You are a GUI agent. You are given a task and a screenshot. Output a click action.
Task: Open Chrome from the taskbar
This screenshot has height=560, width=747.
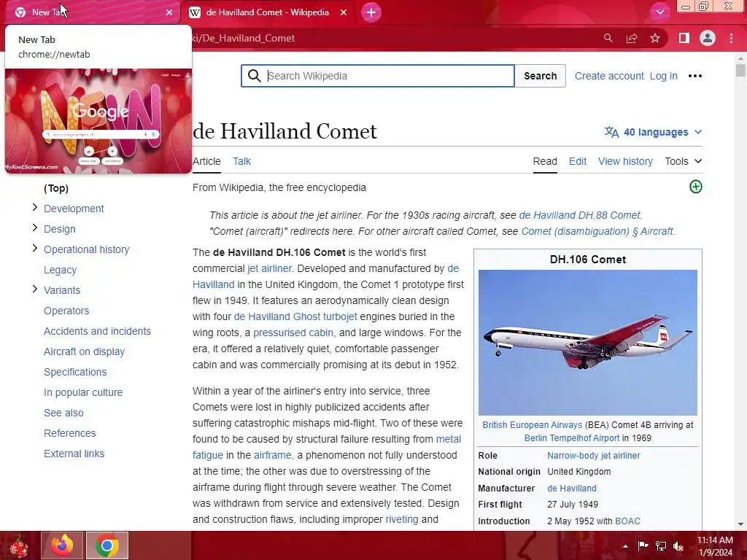point(107,545)
